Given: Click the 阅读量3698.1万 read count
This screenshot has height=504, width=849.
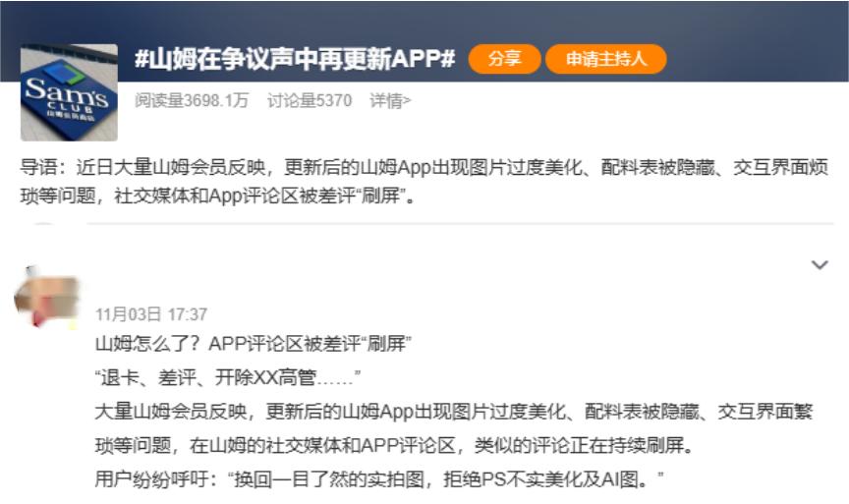Looking at the screenshot, I should [x=191, y=100].
